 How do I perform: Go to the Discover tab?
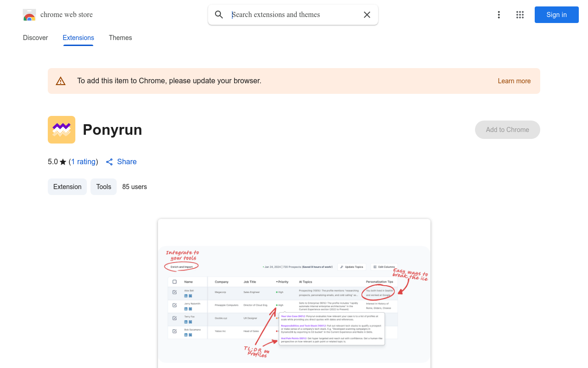point(35,38)
